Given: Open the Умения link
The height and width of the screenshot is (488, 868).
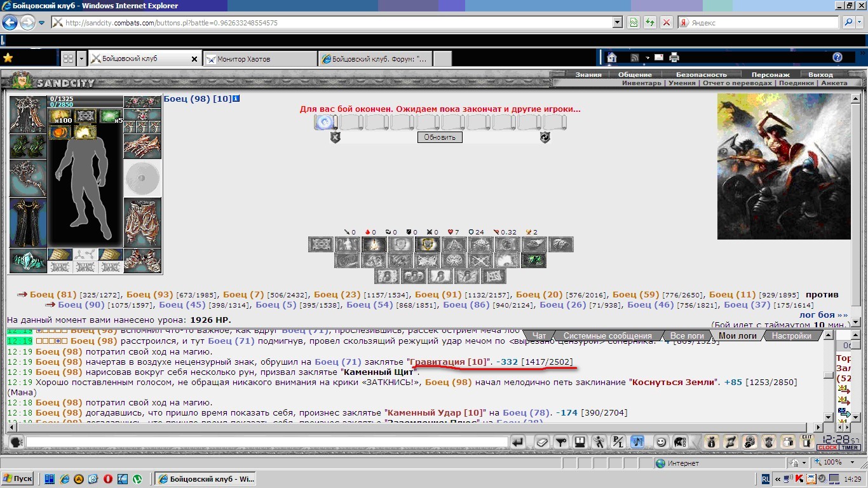Looking at the screenshot, I should 681,83.
